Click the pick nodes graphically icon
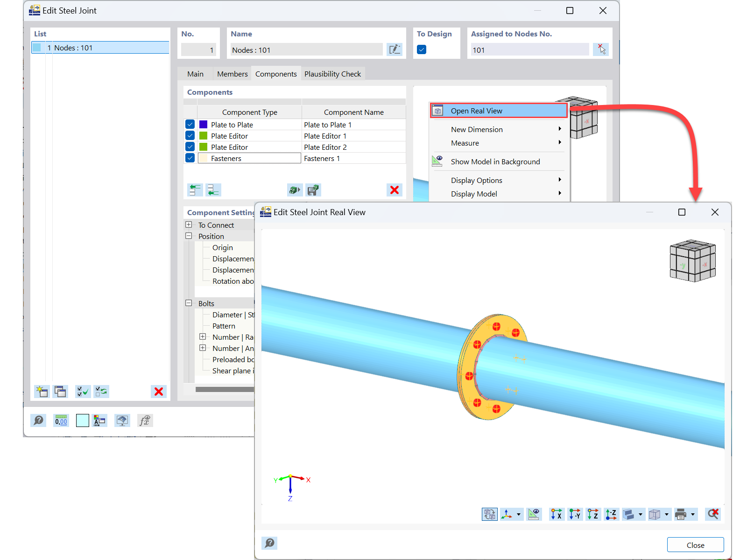 [x=601, y=49]
